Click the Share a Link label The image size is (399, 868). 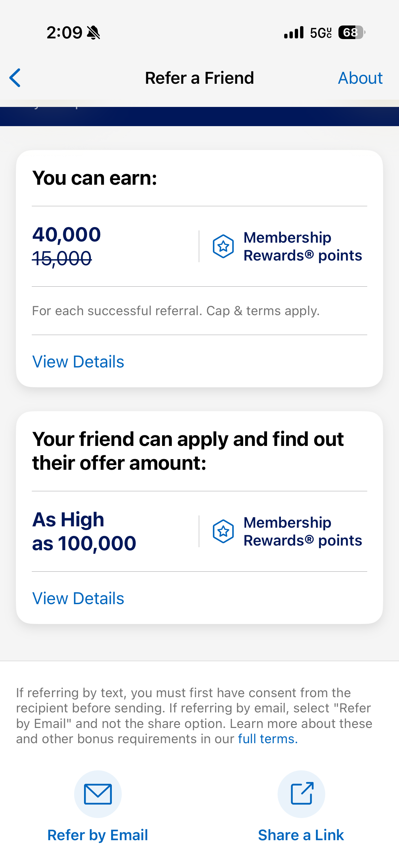(x=301, y=835)
